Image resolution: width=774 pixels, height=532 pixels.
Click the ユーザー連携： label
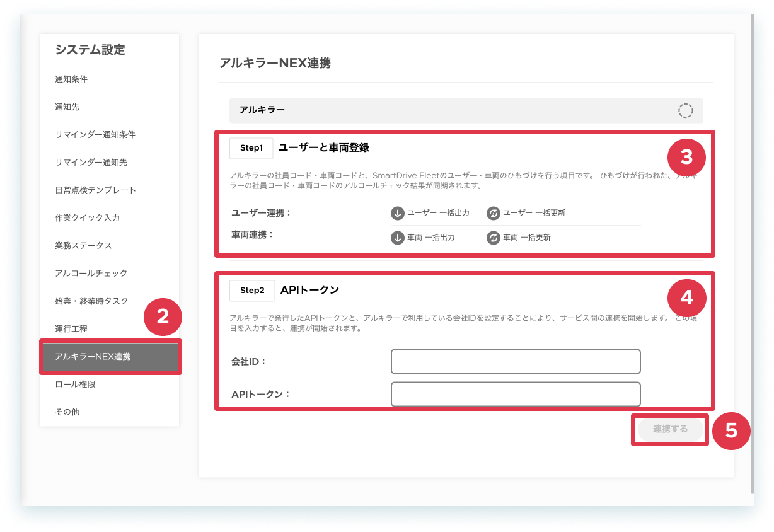(x=262, y=213)
